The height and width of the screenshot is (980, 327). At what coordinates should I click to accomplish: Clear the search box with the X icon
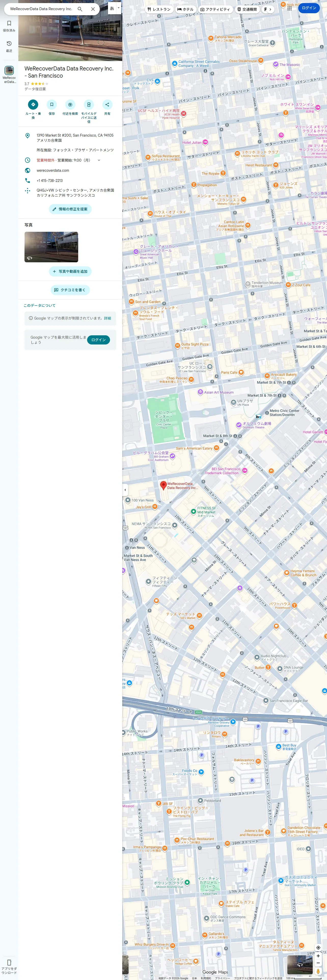tap(93, 9)
